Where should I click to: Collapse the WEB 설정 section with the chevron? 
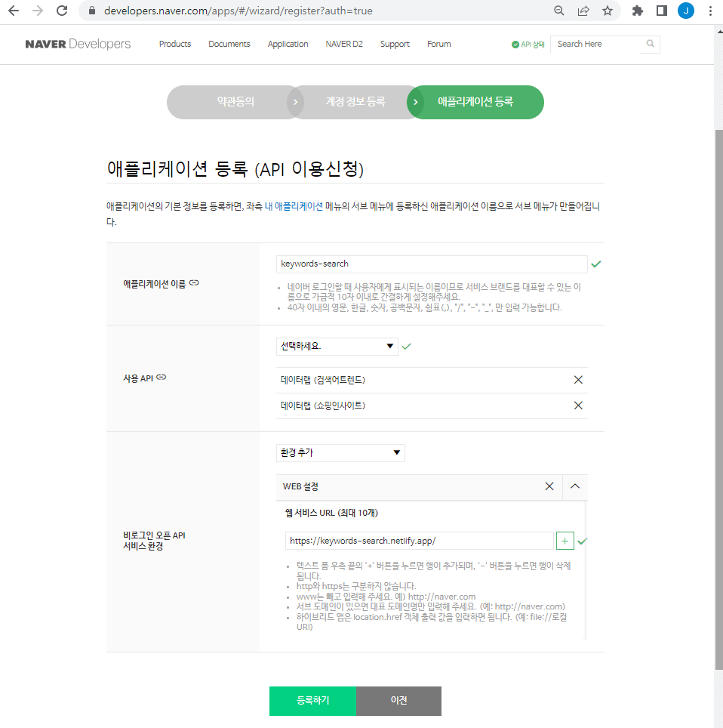[575, 486]
